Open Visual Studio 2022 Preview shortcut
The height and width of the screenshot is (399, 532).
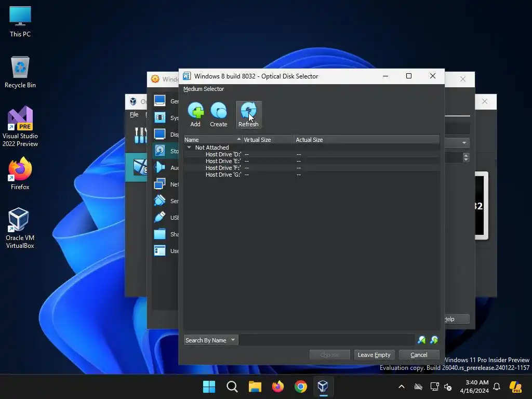tap(20, 127)
